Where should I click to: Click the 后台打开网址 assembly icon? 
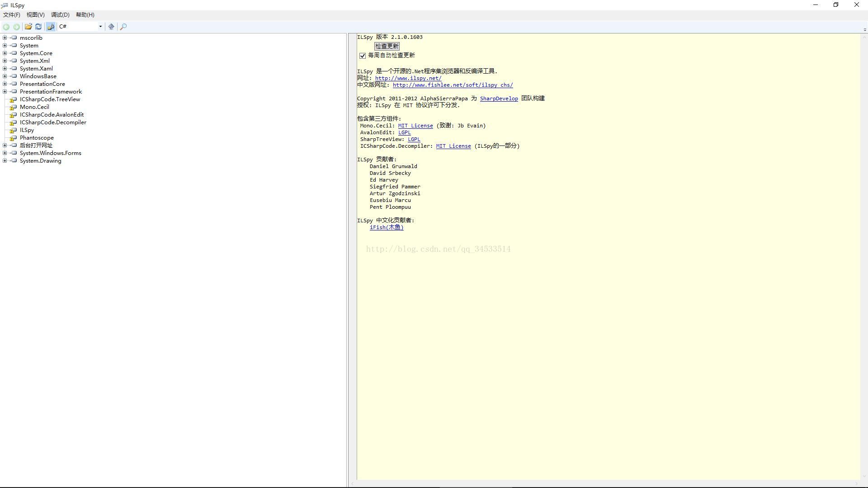point(14,145)
